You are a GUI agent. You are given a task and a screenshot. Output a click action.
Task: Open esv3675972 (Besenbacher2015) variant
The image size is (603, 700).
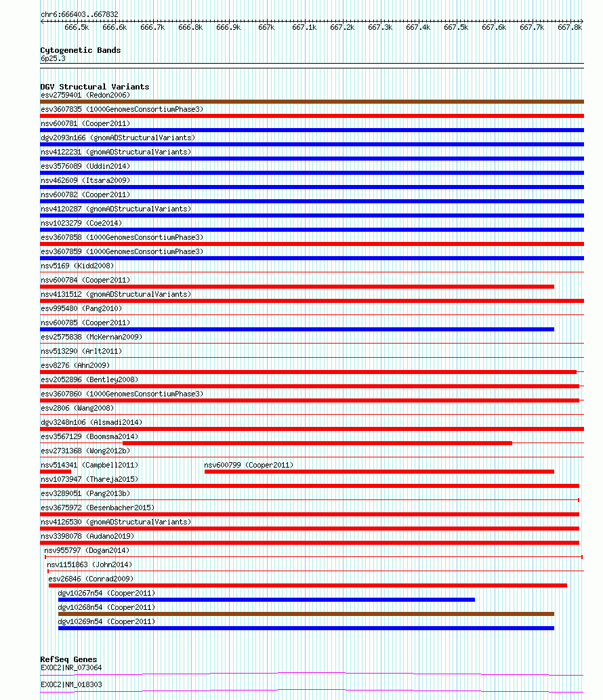tap(98, 508)
